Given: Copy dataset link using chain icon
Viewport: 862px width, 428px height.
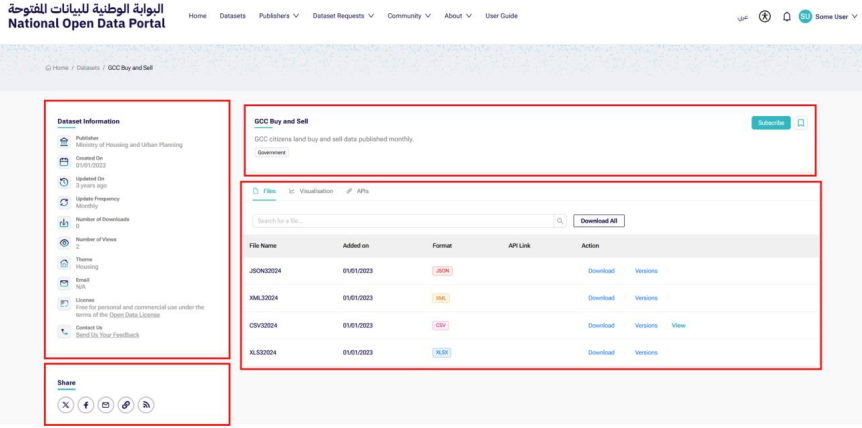Looking at the screenshot, I should (126, 405).
